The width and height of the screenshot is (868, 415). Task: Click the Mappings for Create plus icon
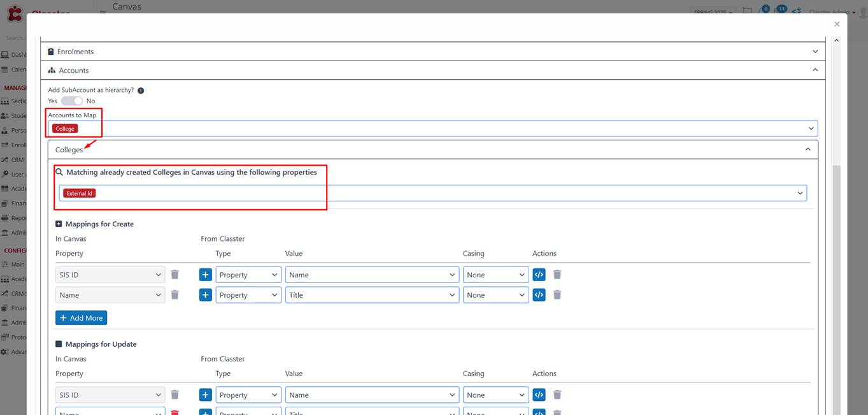coord(59,224)
